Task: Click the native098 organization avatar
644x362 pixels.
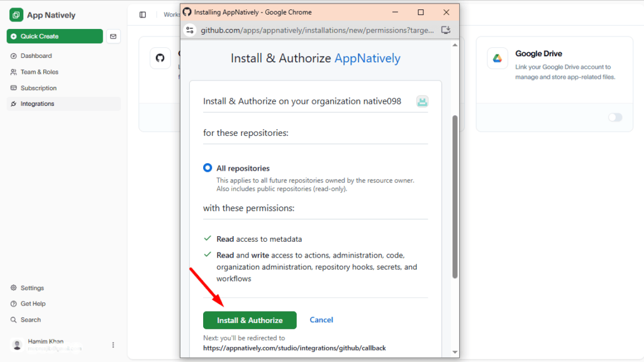Action: pos(422,101)
